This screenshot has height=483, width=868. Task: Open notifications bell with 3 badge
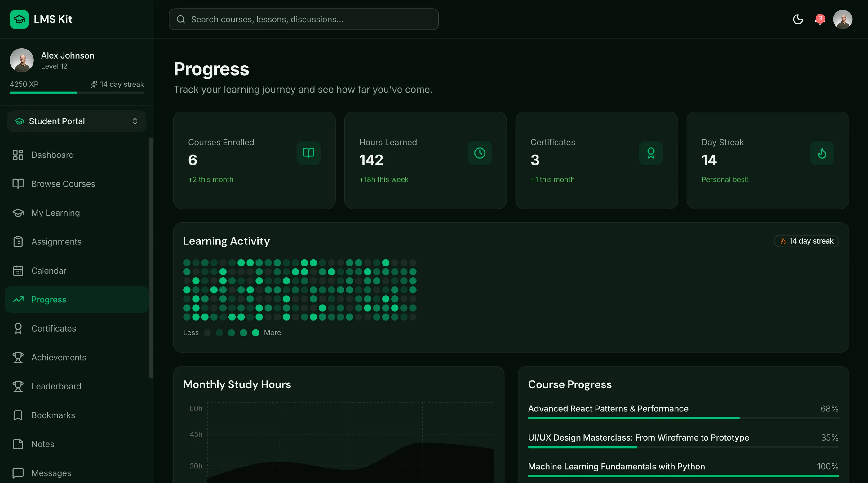819,19
